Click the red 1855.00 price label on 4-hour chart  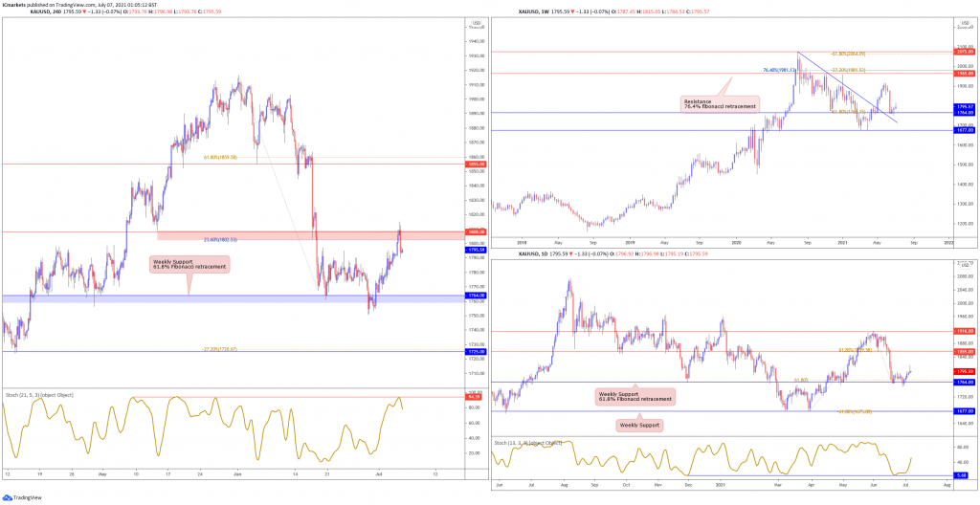pyautogui.click(x=473, y=164)
